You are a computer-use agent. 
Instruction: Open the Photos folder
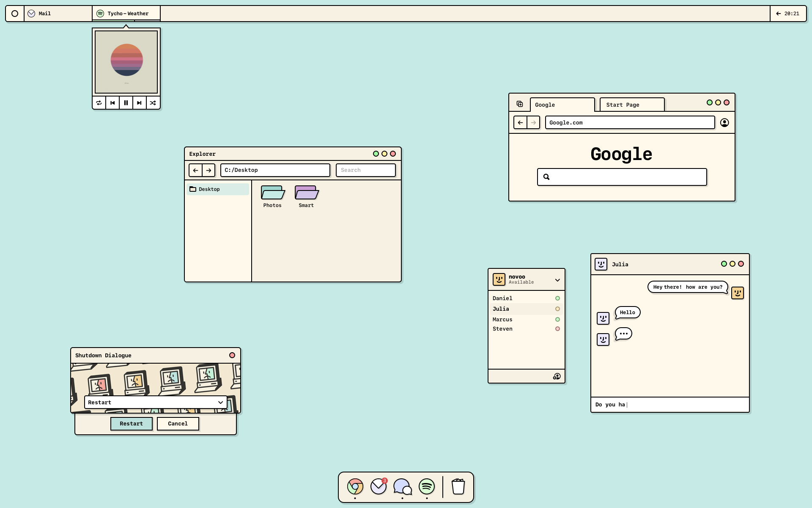click(273, 197)
